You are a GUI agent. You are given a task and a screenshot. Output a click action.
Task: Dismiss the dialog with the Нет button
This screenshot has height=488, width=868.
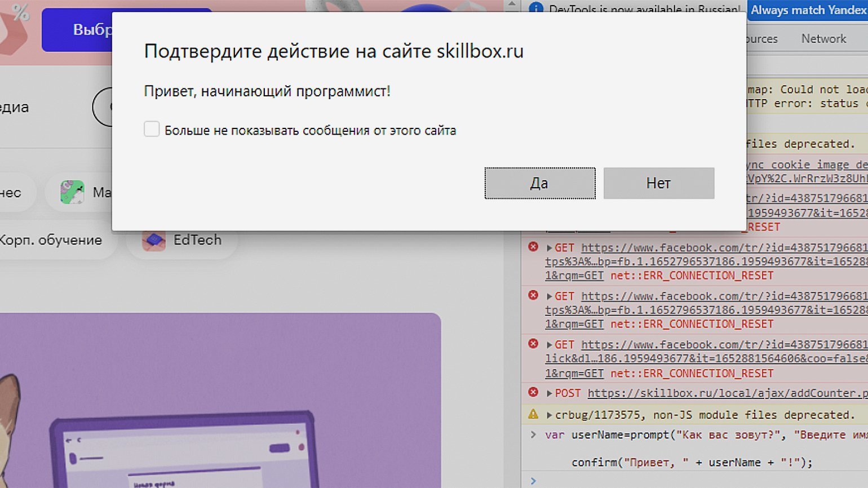pos(658,183)
